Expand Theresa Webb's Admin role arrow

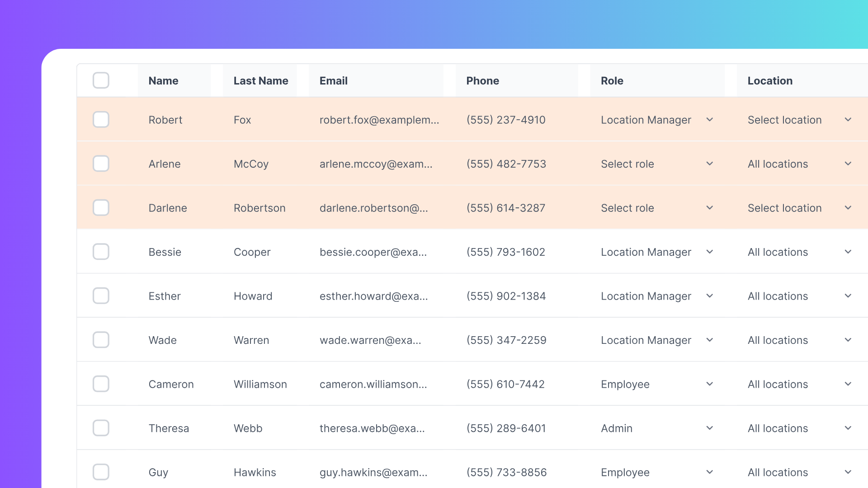pos(709,428)
